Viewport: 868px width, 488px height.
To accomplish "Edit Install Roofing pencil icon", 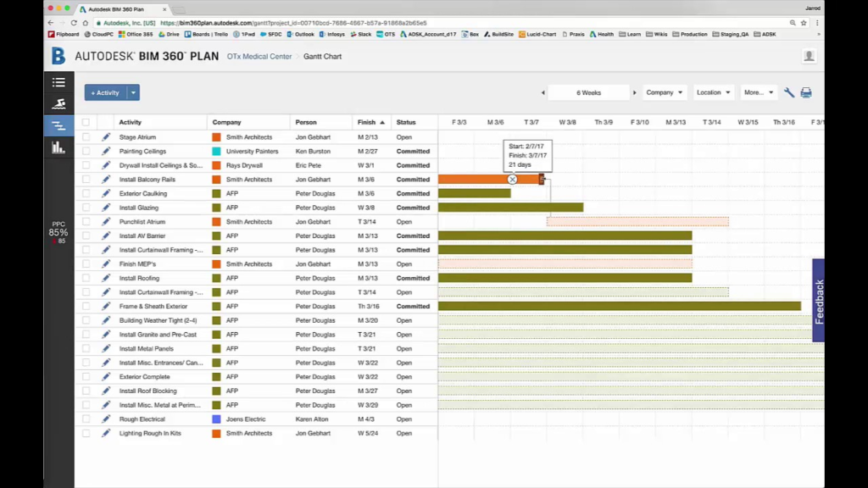I will (106, 278).
